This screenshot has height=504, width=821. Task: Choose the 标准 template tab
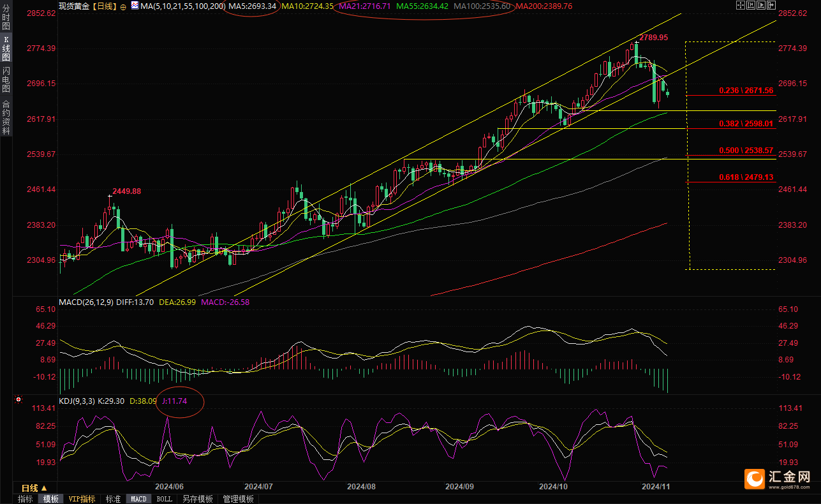point(112,499)
